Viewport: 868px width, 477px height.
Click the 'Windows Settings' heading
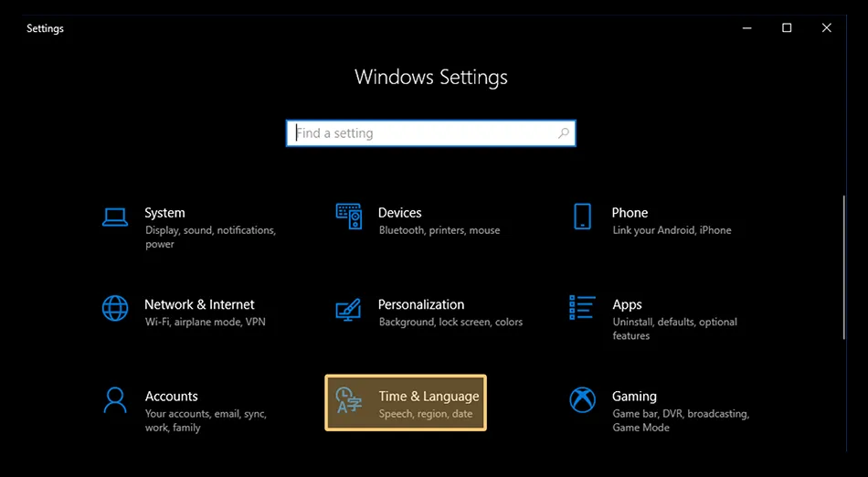click(430, 78)
